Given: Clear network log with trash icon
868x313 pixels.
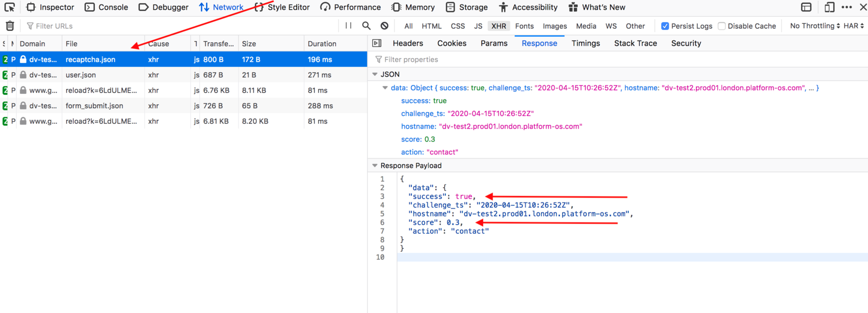Looking at the screenshot, I should click(10, 26).
